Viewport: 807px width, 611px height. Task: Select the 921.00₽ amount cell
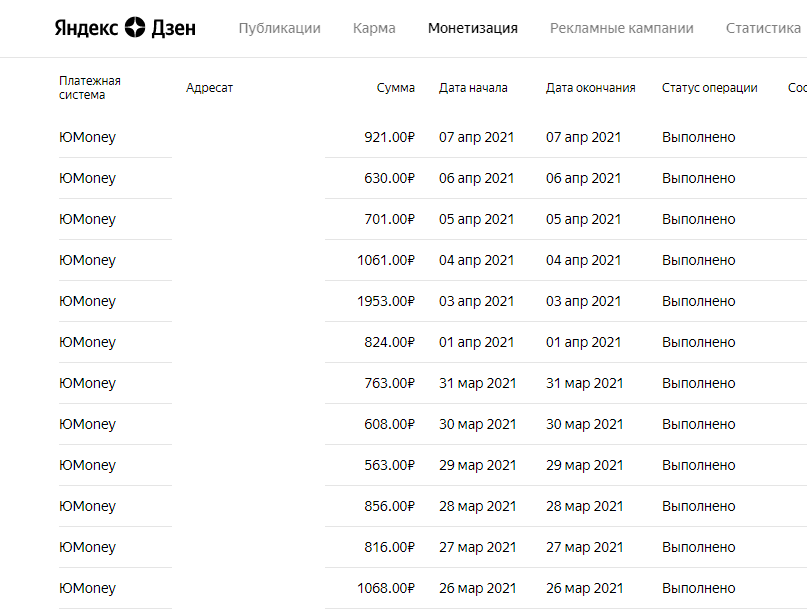389,137
